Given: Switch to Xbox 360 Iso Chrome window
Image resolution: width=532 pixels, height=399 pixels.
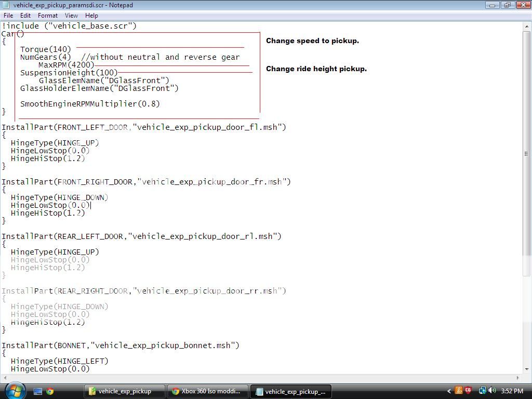Looking at the screenshot, I should tap(208, 391).
